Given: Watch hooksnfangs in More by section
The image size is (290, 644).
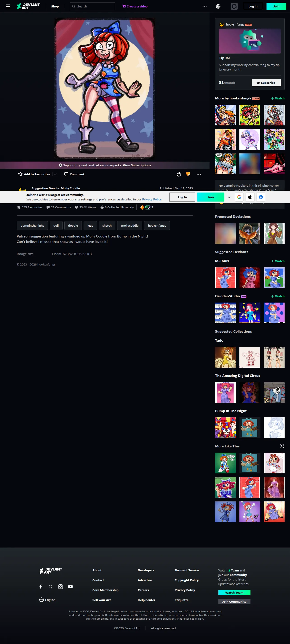Looking at the screenshot, I should click(278, 98).
